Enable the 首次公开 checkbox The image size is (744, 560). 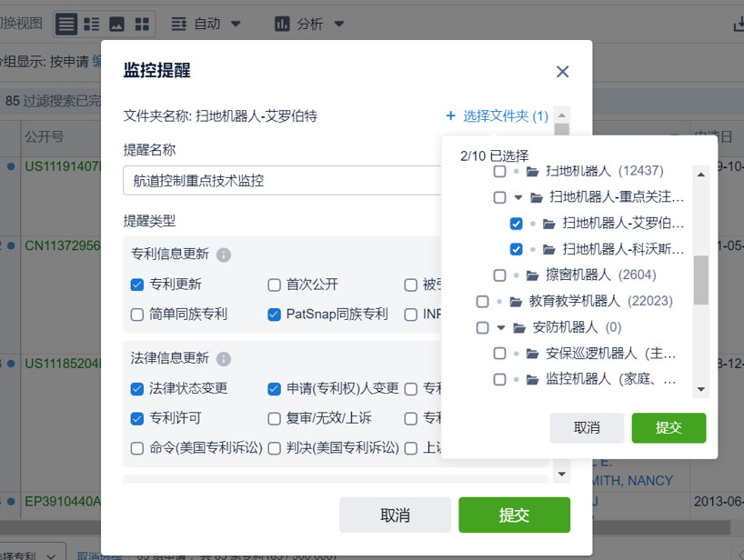[x=274, y=285]
